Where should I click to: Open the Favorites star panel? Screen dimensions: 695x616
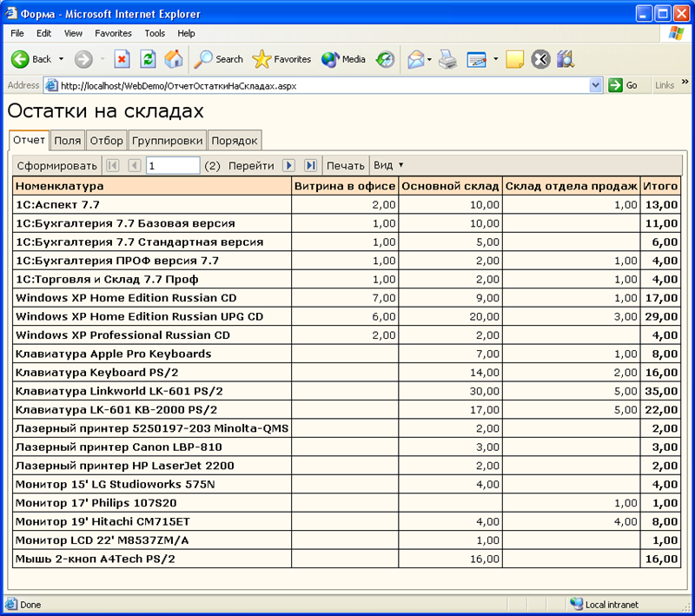(281, 59)
